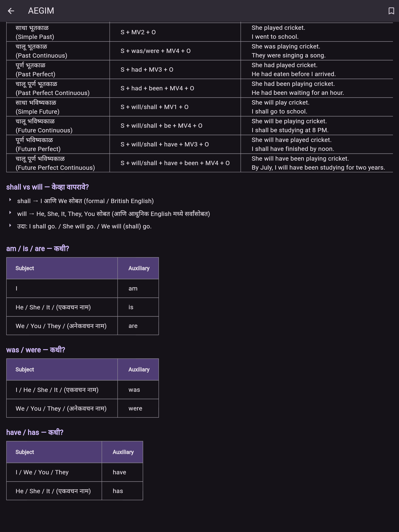The image size is (399, 532).
Task: Select the 'has' auxiliary cell
Action: tap(122, 491)
